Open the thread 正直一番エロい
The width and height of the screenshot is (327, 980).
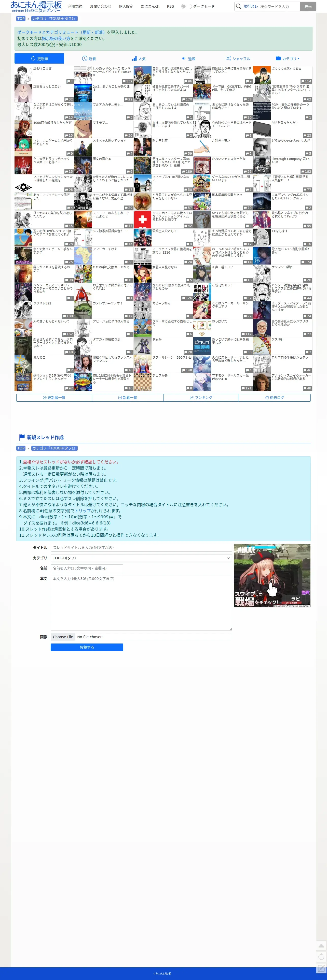[223, 273]
